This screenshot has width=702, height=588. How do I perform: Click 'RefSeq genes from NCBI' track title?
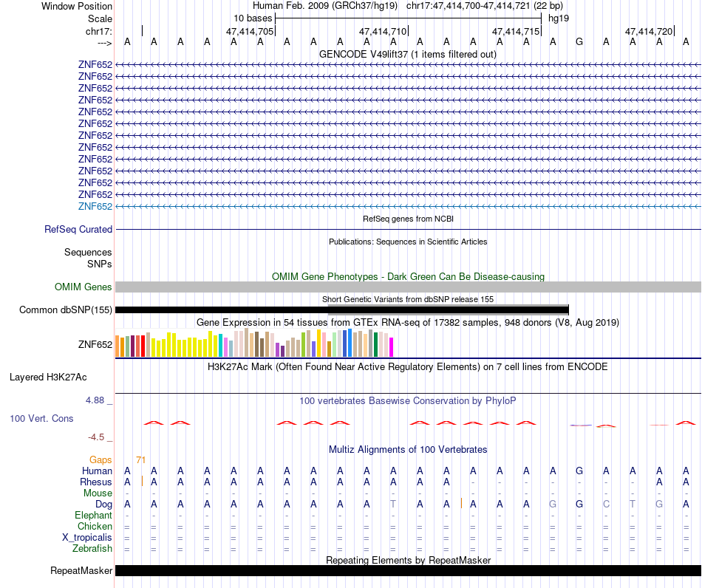pyautogui.click(x=408, y=219)
